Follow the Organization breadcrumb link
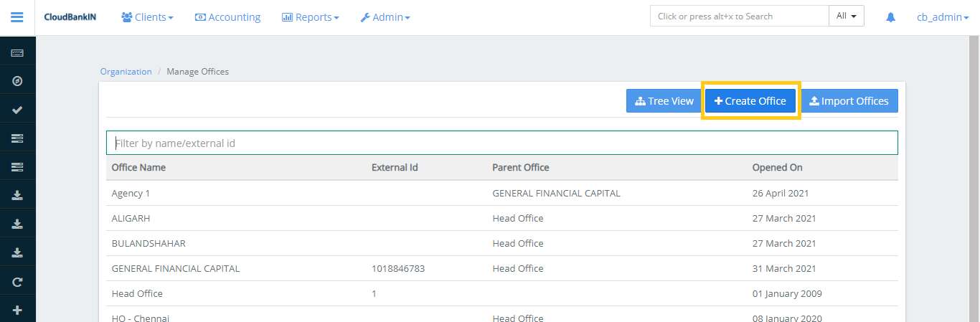 [126, 72]
